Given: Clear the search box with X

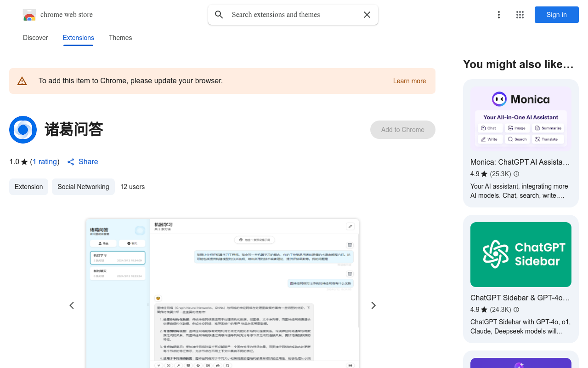Looking at the screenshot, I should point(367,15).
